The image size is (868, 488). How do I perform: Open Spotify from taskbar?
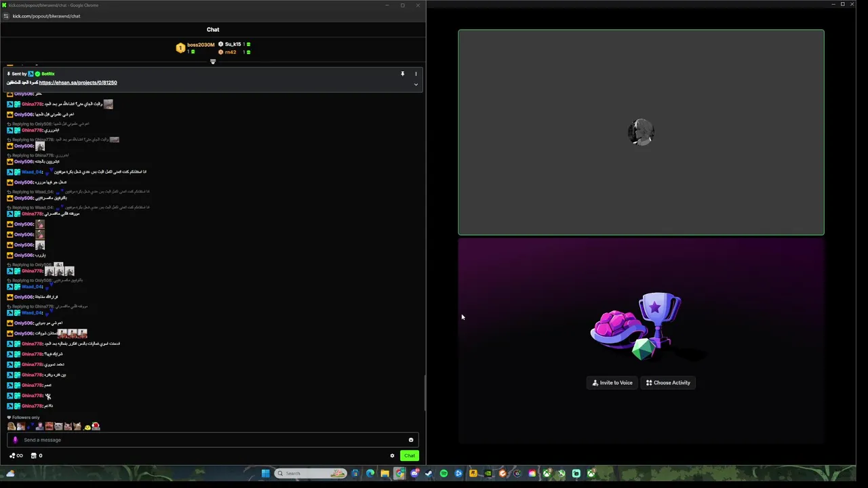point(443,473)
